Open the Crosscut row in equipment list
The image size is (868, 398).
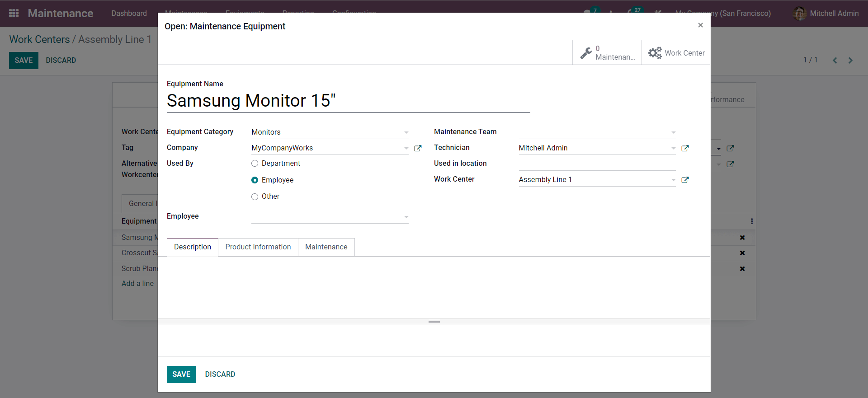(139, 253)
